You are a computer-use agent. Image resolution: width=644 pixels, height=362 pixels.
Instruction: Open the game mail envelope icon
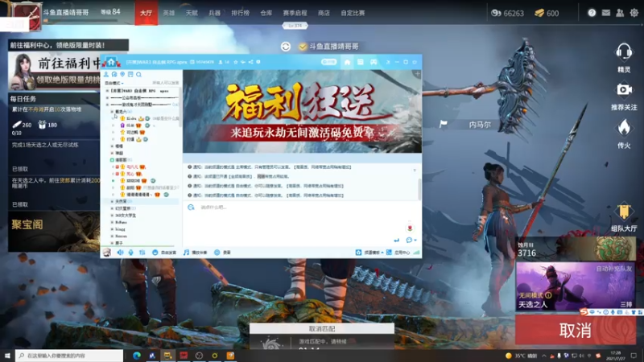[x=606, y=13]
